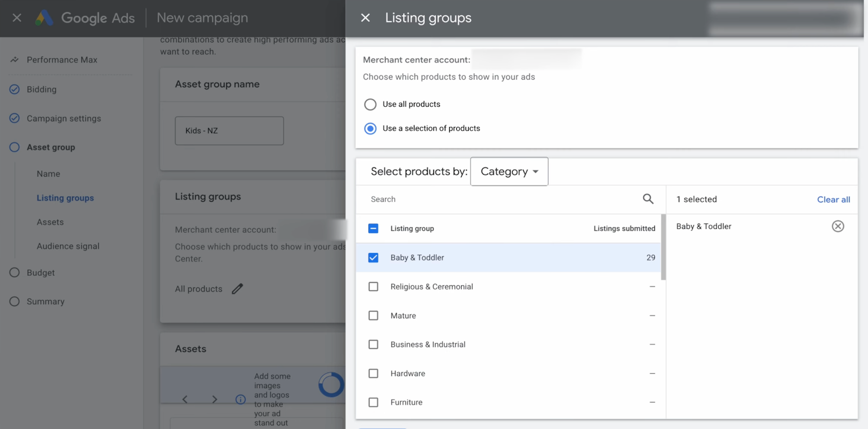868x429 pixels.
Task: Open the Category dropdown
Action: [509, 171]
